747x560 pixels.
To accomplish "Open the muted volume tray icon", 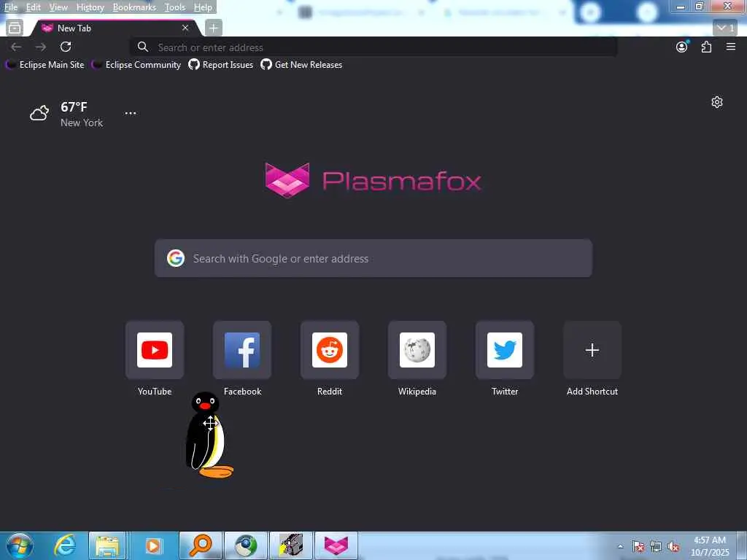I will click(673, 547).
